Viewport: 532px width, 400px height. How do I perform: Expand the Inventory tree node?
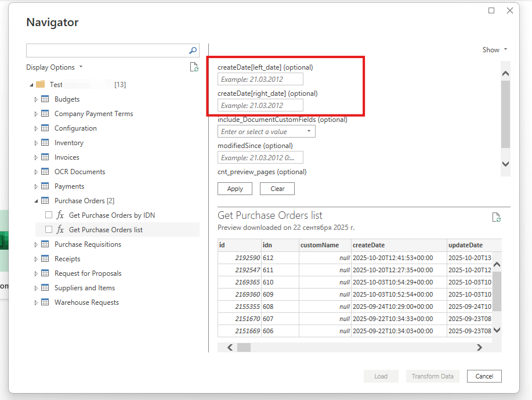coord(36,143)
